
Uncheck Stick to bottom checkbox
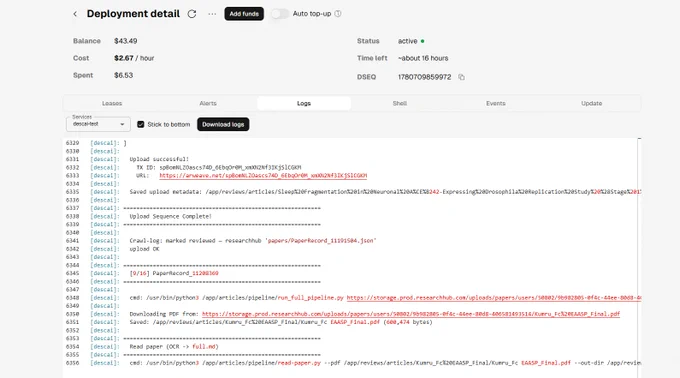tap(141, 124)
